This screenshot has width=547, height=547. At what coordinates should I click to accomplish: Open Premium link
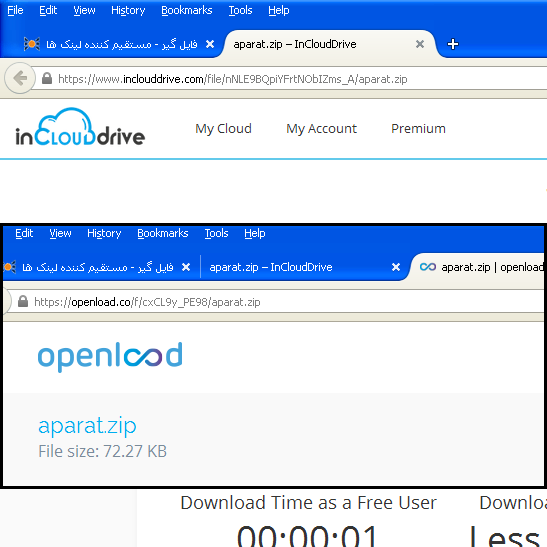pos(418,129)
